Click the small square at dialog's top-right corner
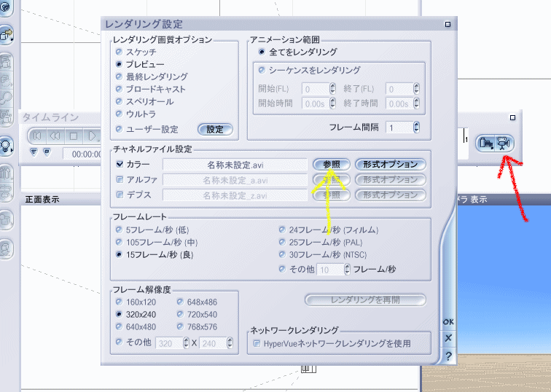This screenshot has height=392, width=551. (x=448, y=24)
